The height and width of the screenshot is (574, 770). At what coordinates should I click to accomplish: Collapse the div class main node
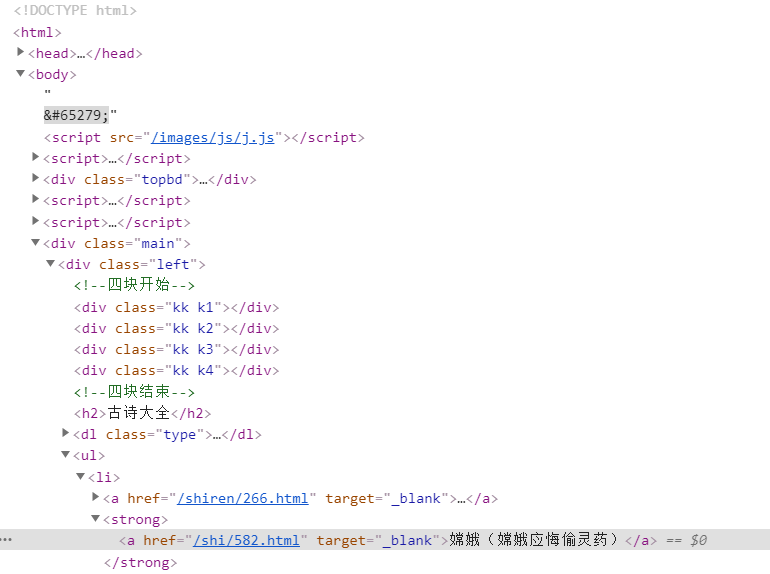[x=35, y=242]
